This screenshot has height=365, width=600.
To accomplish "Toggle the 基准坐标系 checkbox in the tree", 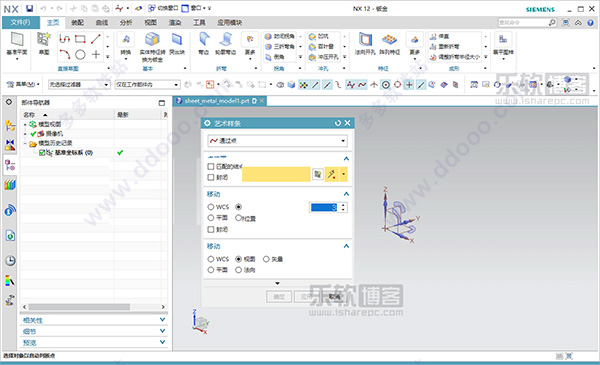I will 42,153.
